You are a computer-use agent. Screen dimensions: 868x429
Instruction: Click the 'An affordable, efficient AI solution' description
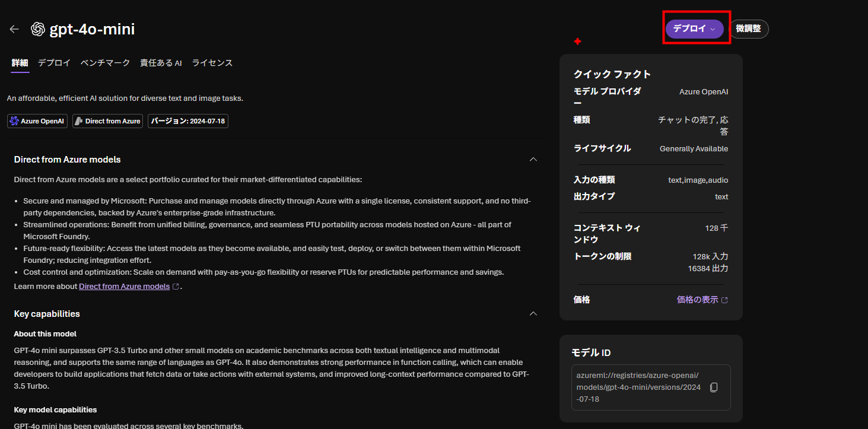tap(125, 98)
